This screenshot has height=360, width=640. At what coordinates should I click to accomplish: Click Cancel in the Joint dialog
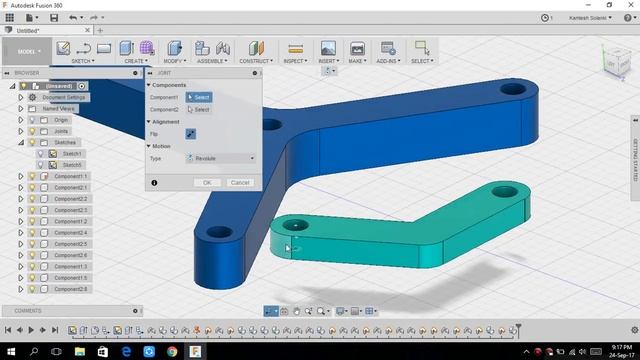click(240, 183)
